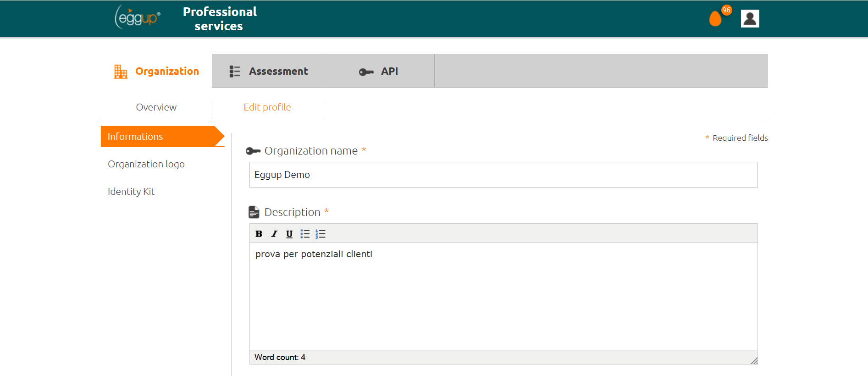The image size is (868, 376).
Task: Select Informations in the side menu
Action: point(162,137)
